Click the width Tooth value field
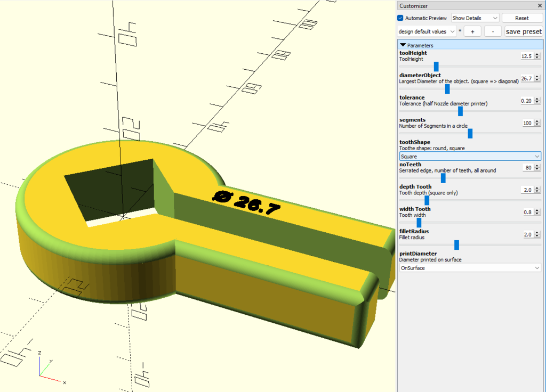The image size is (546, 392). (x=527, y=212)
